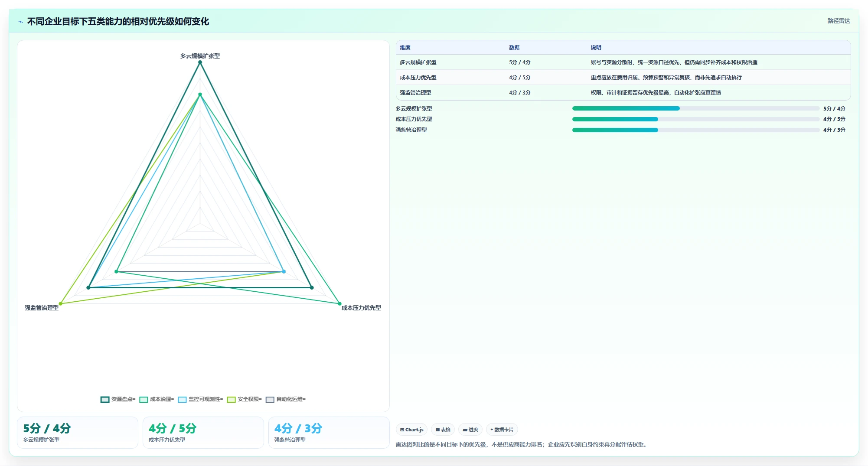Click the 多云规模扩张型 progress bar
This screenshot has height=466, width=868.
[x=696, y=108]
